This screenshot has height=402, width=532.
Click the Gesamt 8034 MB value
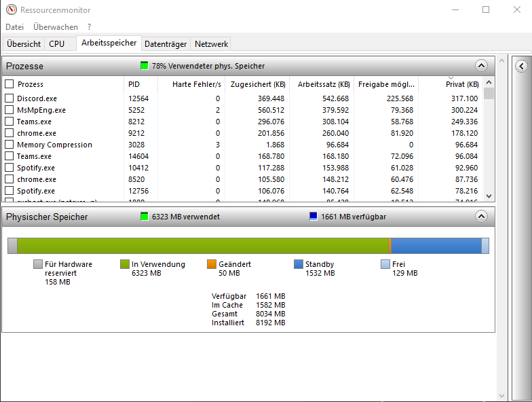[270, 314]
